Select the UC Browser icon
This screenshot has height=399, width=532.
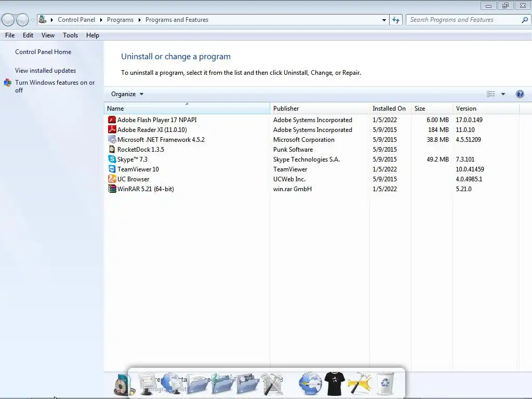tap(112, 179)
